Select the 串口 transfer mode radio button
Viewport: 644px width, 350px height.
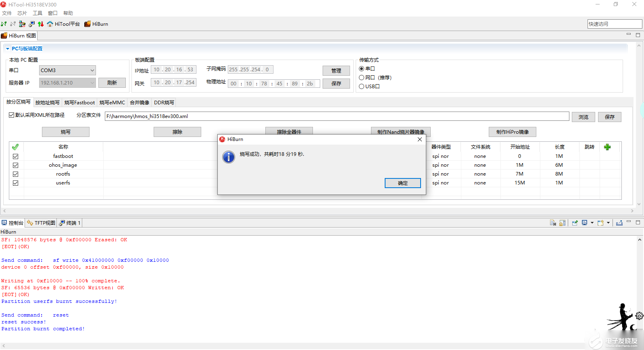[x=362, y=69]
